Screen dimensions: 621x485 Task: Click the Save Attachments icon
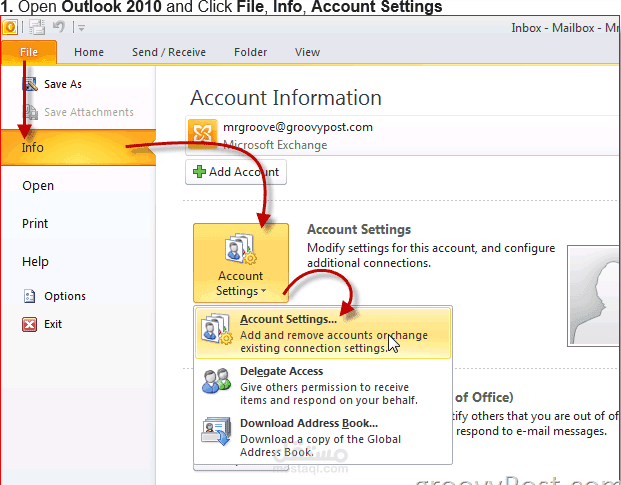30,112
